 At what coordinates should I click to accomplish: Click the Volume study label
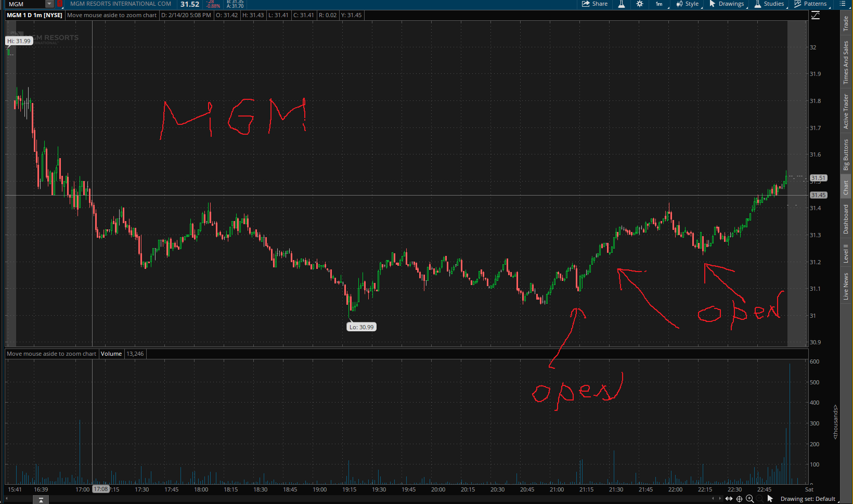pos(111,354)
